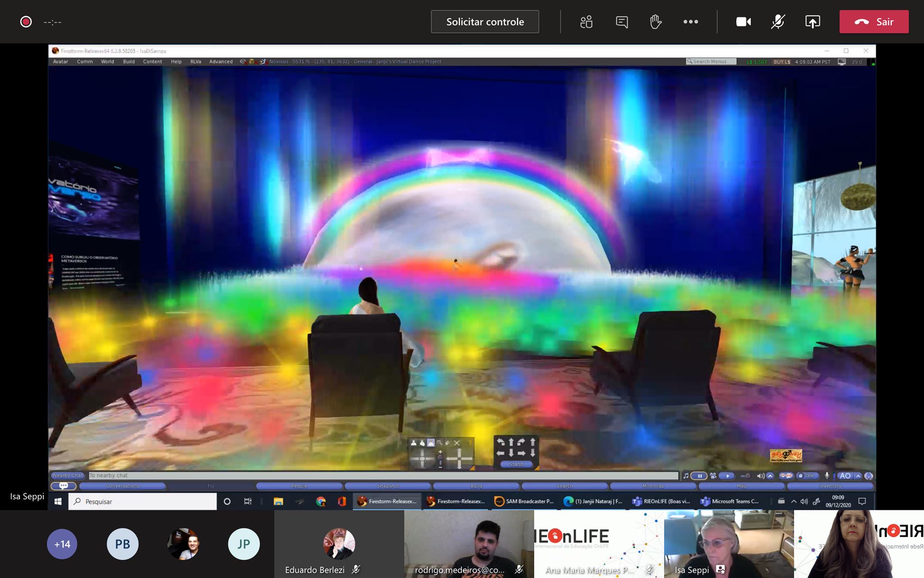Click Stand to stand up avatar
The image size is (924, 578).
(x=516, y=464)
